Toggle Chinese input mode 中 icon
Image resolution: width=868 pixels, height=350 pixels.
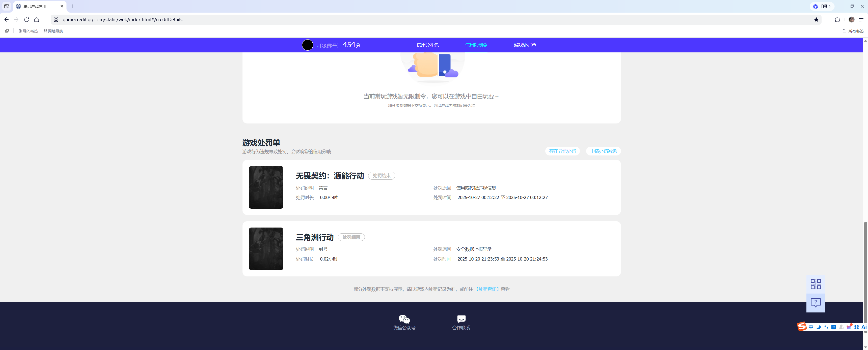tap(811, 327)
